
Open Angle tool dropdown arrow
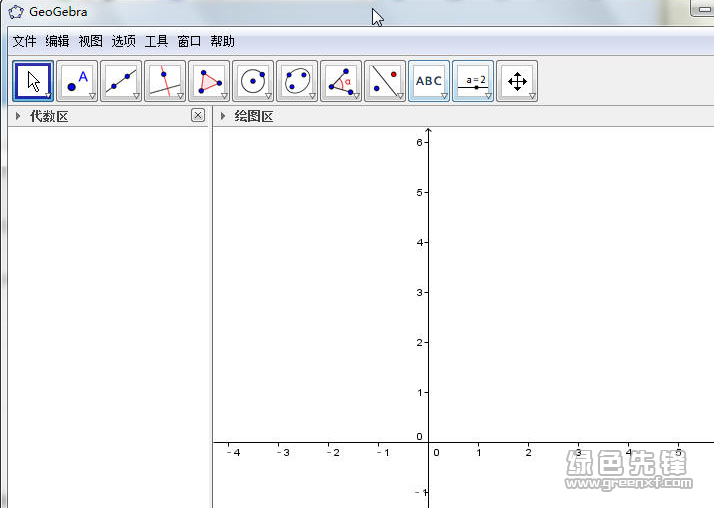click(356, 96)
